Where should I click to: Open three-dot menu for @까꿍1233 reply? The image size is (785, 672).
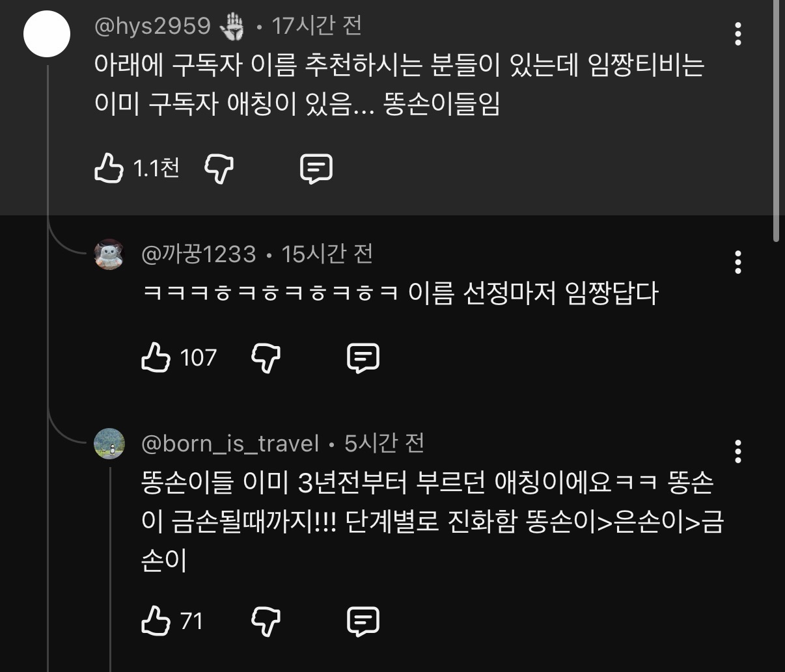click(737, 262)
